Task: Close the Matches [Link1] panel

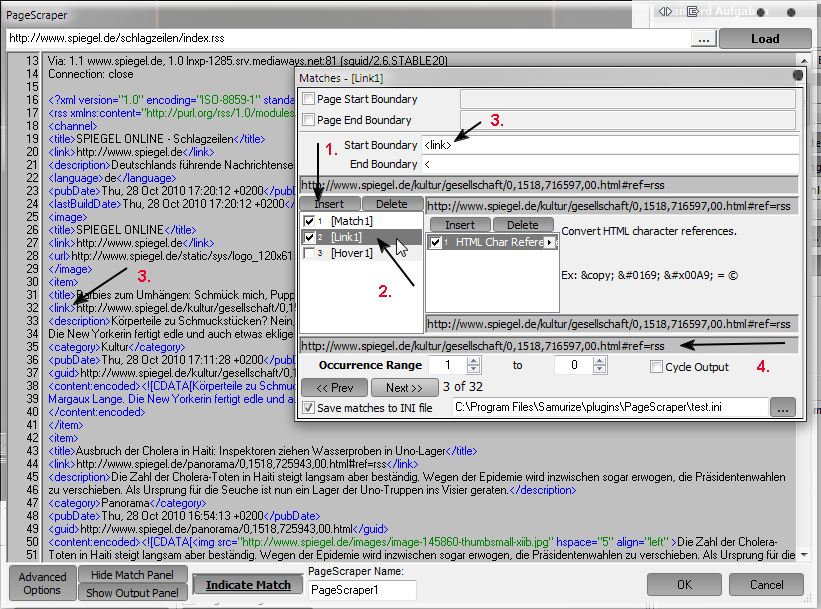Action: [x=797, y=75]
